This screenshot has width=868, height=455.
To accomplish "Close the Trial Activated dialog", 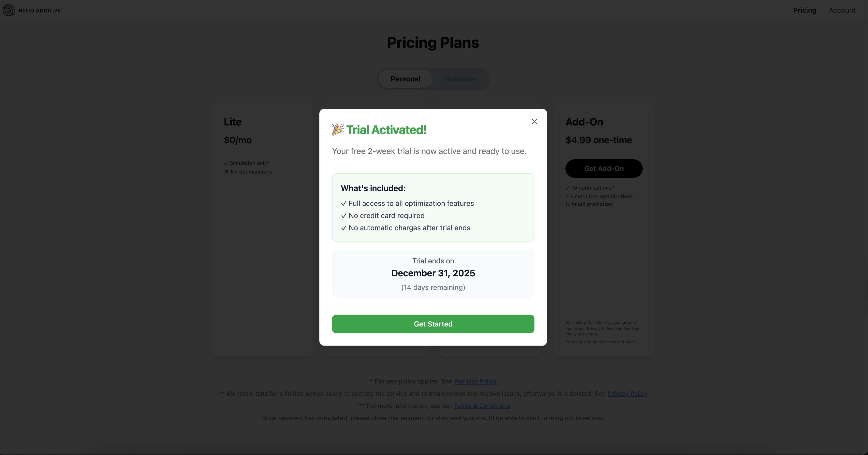I will (534, 121).
